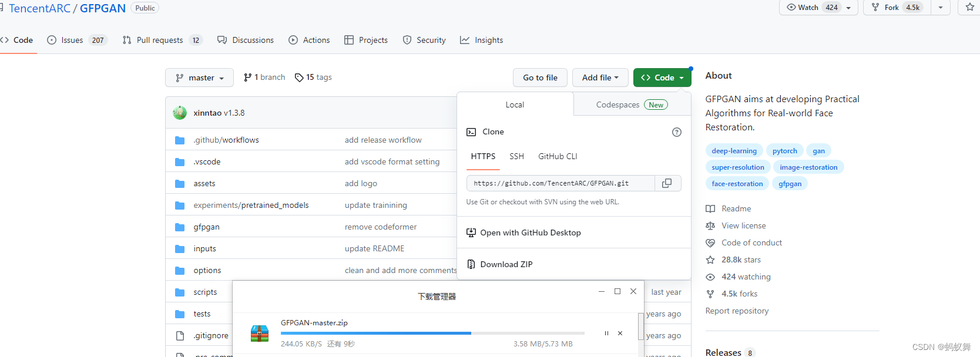Switch to the Codespaces tab
This screenshot has height=357, width=980.
pyautogui.click(x=632, y=105)
